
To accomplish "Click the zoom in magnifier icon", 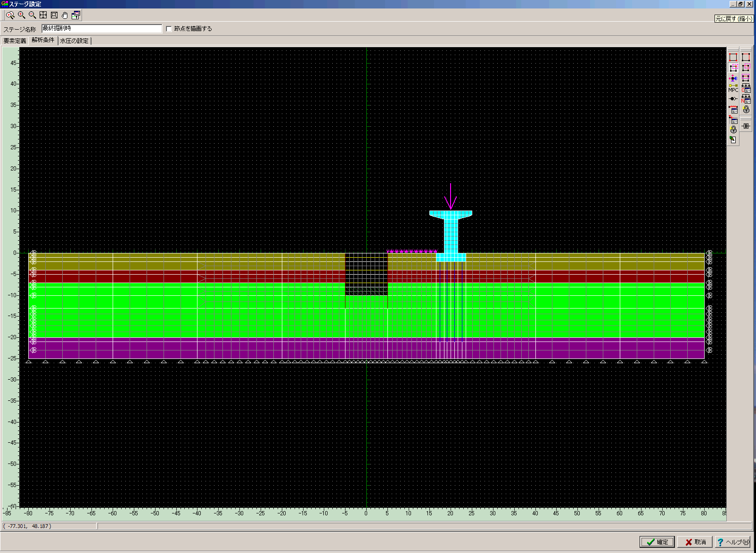I will 21,15.
